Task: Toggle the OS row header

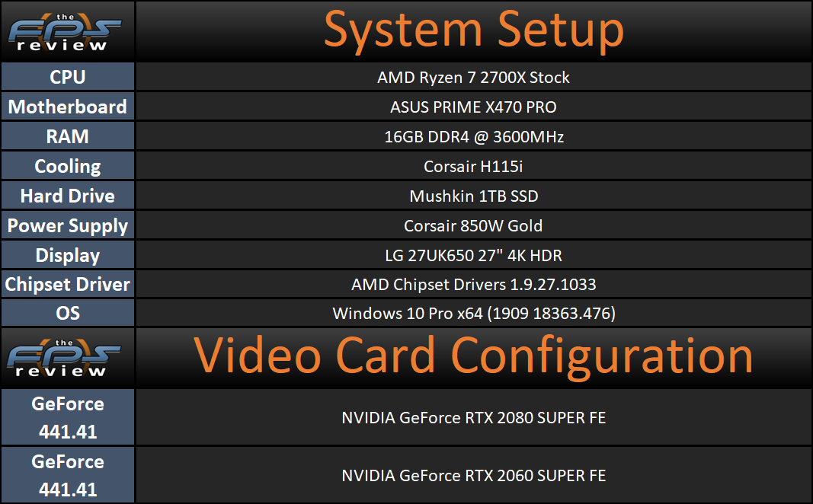Action: coord(67,312)
